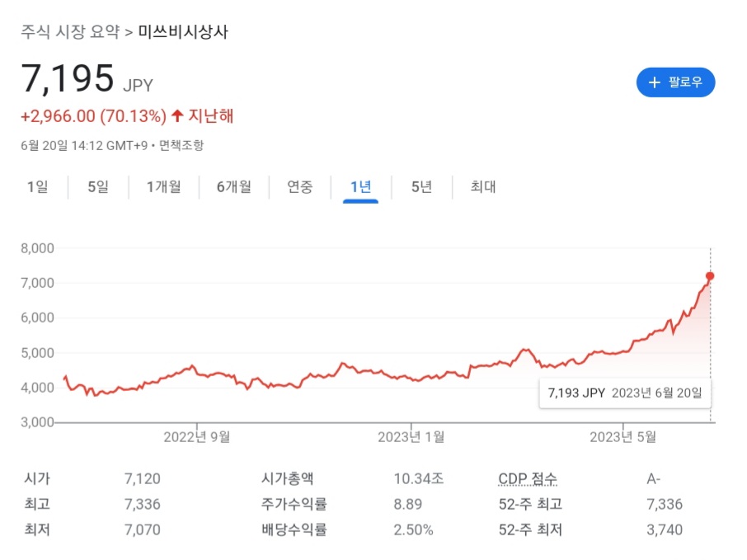Viewport: 747px width, 560px height.
Task: Click the CDP score value A-
Action: tap(654, 479)
